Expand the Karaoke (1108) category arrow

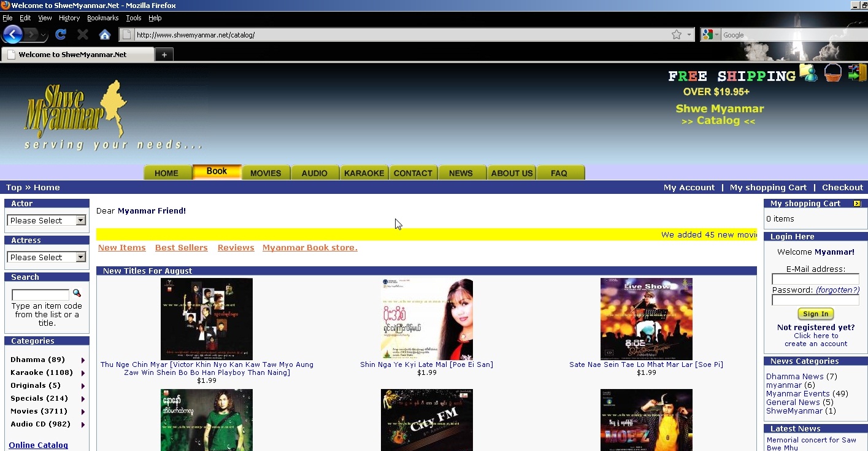[x=83, y=373]
